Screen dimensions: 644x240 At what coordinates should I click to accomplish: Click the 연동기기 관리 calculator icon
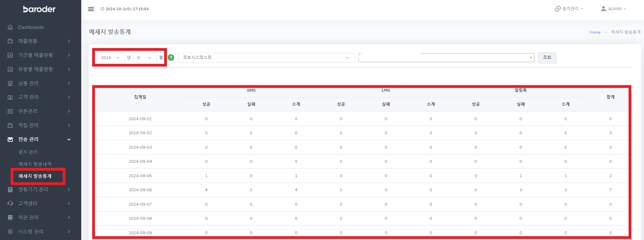[10, 190]
